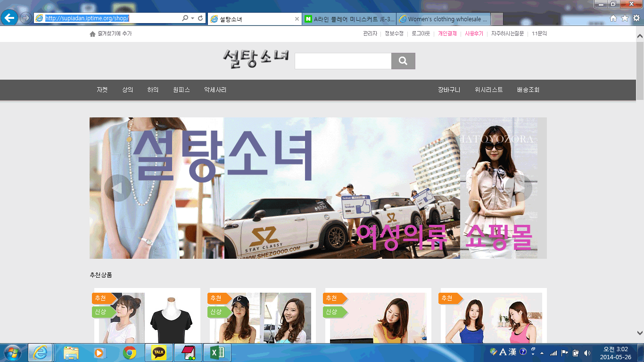This screenshot has height=362, width=644.
Task: Open the 배송조회 menu item
Action: click(528, 90)
